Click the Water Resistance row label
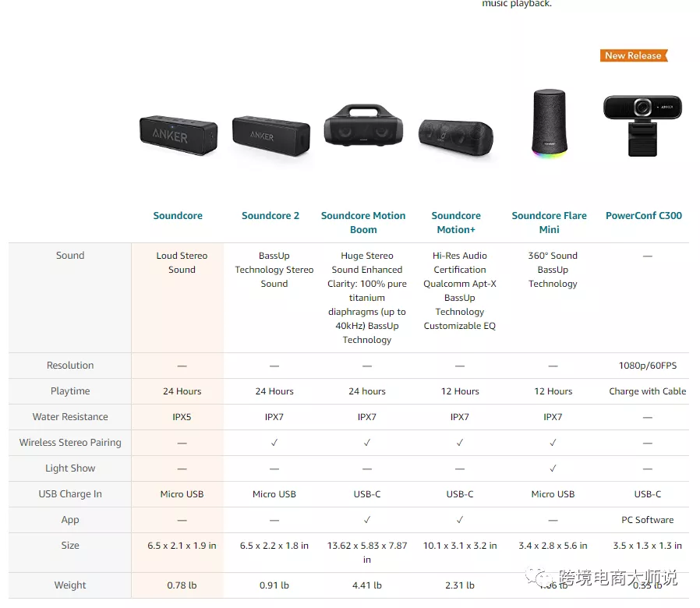The image size is (700, 608). 70,416
